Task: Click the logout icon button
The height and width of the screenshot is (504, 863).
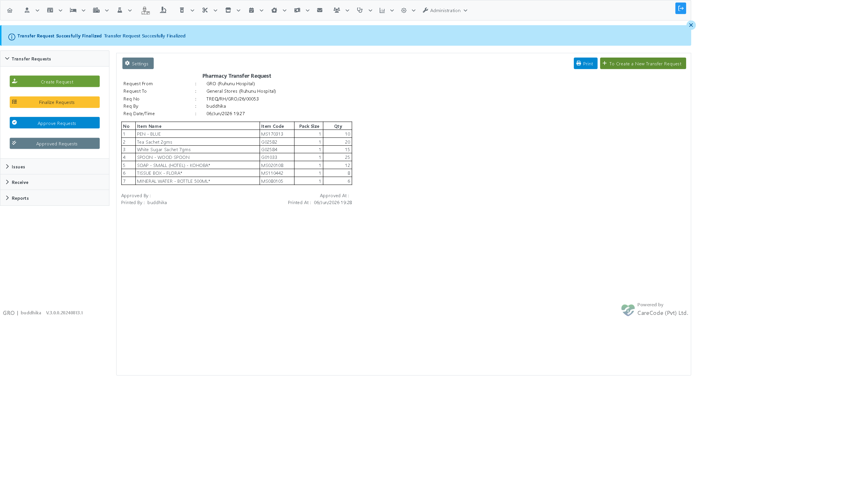Action: click(680, 8)
